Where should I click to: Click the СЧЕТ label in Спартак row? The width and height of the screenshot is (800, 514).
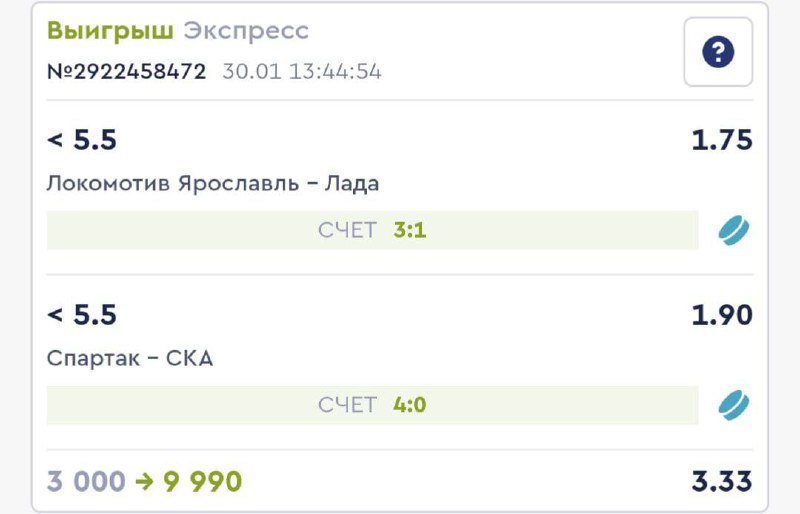[x=347, y=406]
